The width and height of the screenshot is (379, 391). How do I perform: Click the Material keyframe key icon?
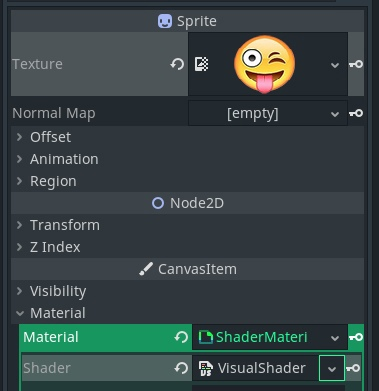(356, 337)
